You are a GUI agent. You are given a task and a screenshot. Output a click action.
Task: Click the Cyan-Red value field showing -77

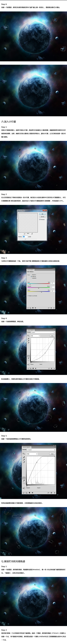(53, 283)
